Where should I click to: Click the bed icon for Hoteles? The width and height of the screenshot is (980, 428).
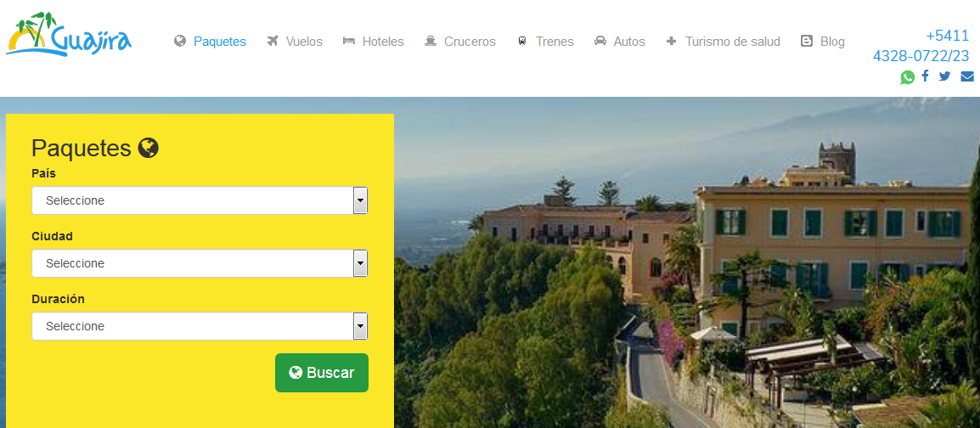click(x=349, y=42)
